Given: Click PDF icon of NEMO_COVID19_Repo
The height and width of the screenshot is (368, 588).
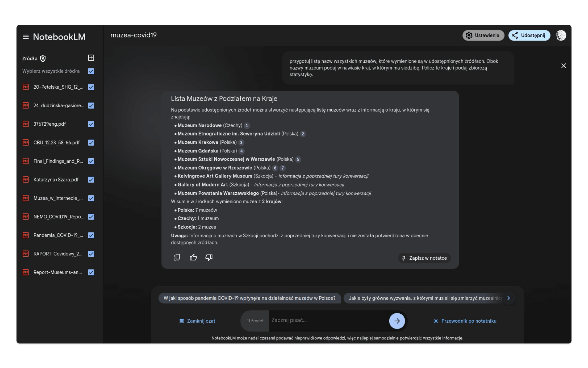Looking at the screenshot, I should pyautogui.click(x=26, y=217).
